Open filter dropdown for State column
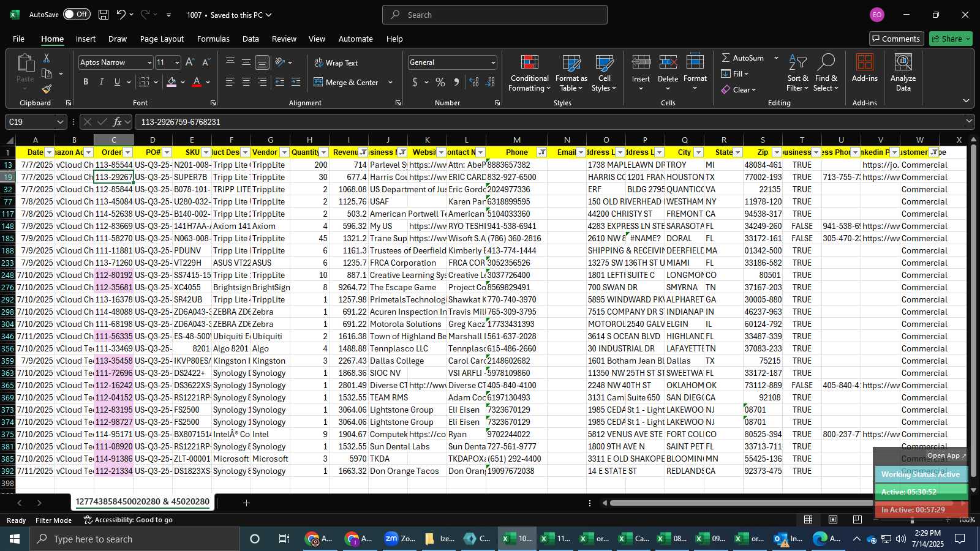The height and width of the screenshot is (551, 980). [x=738, y=152]
